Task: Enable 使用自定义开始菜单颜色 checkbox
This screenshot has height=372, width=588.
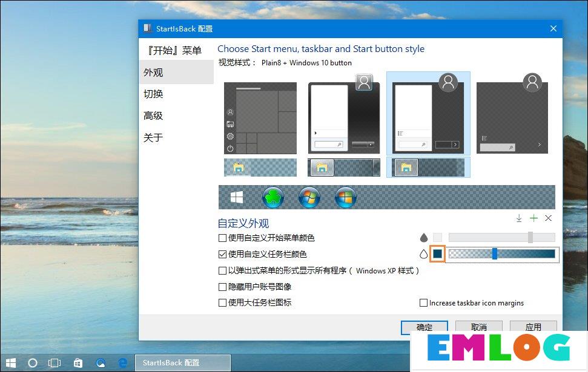Action: [222, 238]
